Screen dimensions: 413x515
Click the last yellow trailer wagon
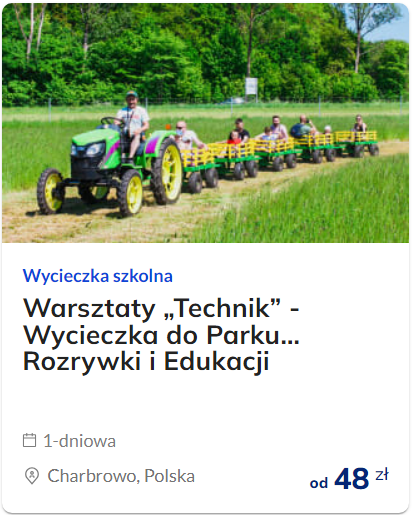click(357, 143)
